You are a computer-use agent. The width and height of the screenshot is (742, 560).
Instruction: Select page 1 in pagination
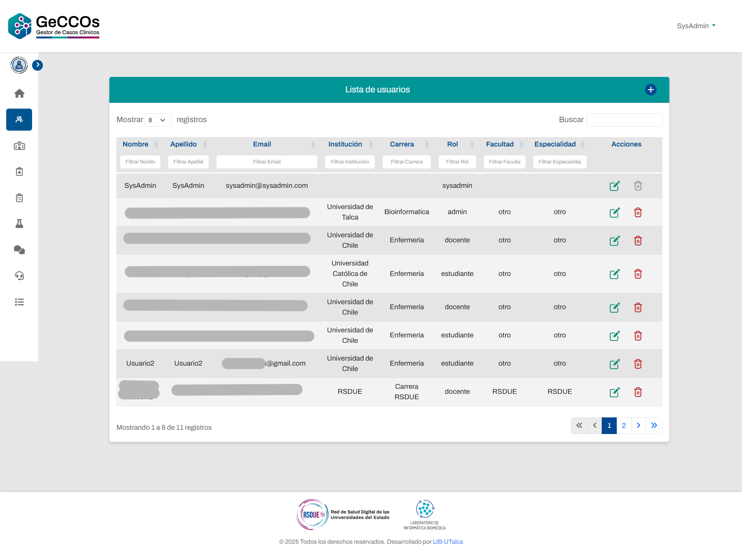609,426
